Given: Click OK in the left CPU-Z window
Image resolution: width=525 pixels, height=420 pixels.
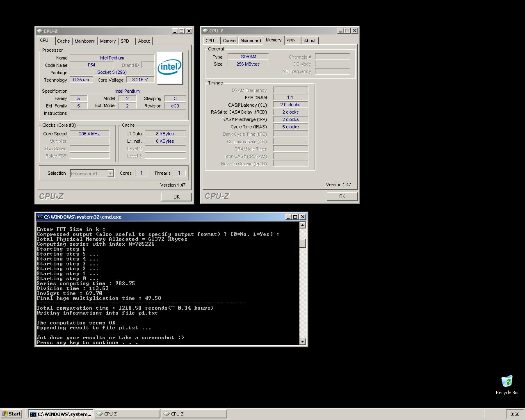Looking at the screenshot, I should 176,197.
